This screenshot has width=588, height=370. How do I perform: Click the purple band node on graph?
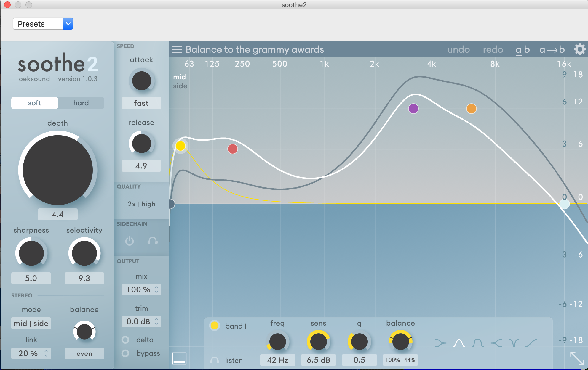pyautogui.click(x=413, y=109)
